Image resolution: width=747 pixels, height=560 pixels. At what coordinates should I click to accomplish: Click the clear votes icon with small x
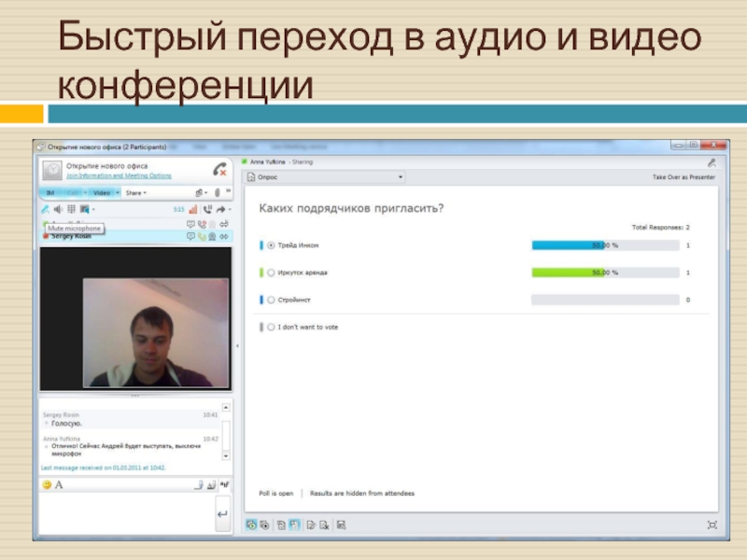click(324, 525)
